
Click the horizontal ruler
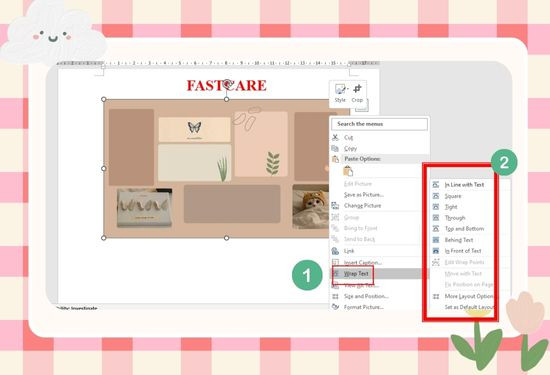(217, 63)
